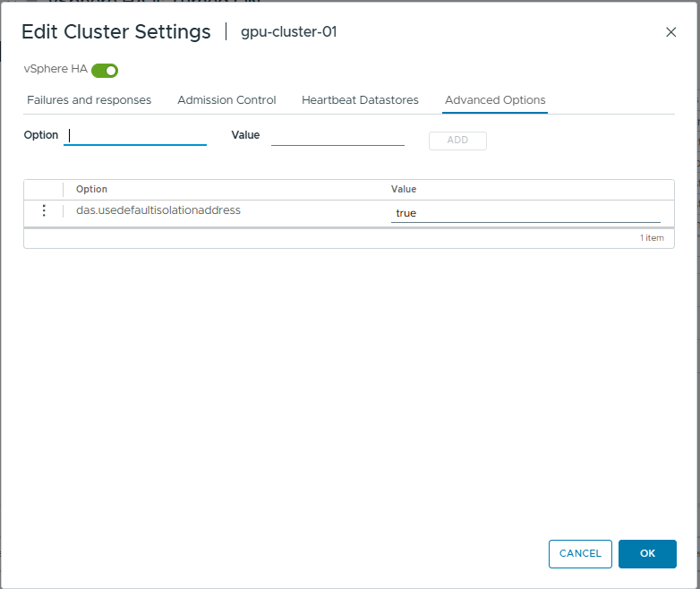Screen dimensions: 700x589
Task: Click the new Value input field
Action: [x=337, y=136]
